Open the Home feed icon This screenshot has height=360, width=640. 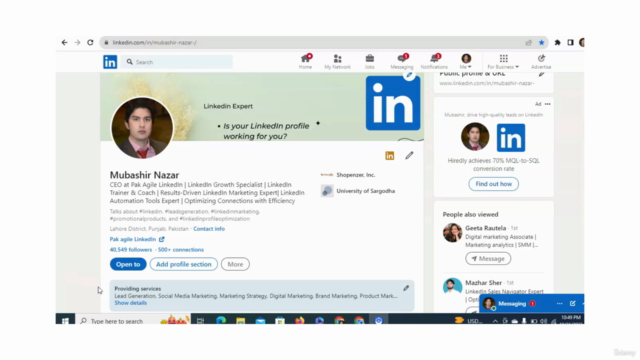pyautogui.click(x=305, y=62)
